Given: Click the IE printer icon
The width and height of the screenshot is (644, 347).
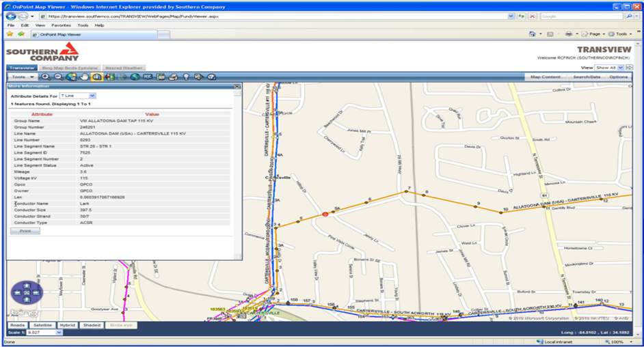Looking at the screenshot, I should point(569,34).
